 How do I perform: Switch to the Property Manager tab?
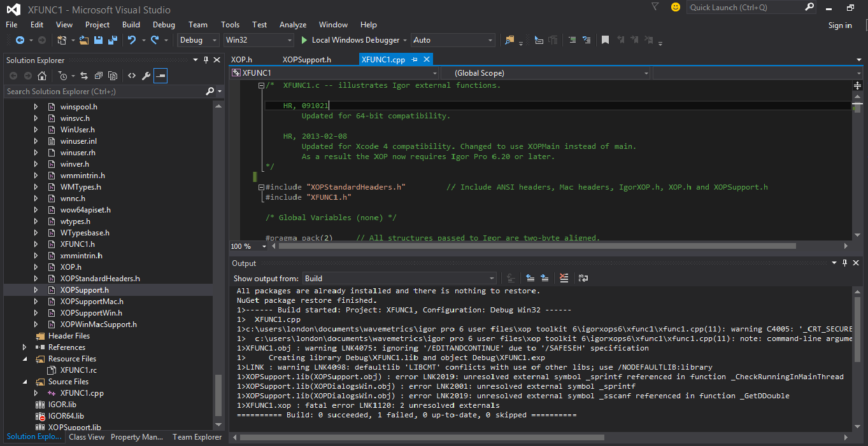(x=137, y=437)
